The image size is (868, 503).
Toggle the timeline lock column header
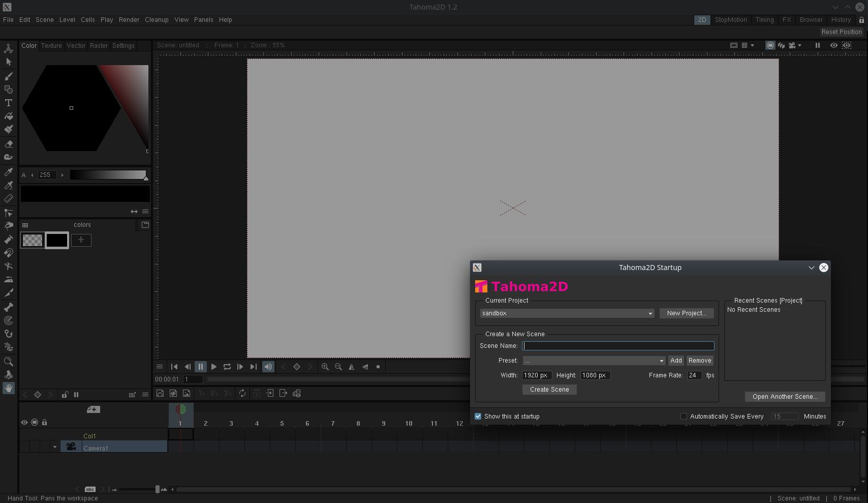[x=45, y=422]
